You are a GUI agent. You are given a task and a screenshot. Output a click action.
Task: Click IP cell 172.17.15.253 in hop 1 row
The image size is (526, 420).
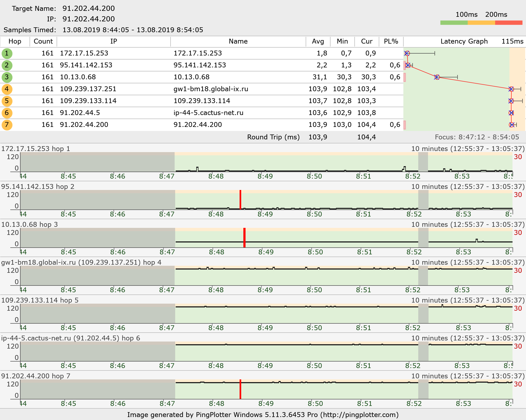click(84, 53)
